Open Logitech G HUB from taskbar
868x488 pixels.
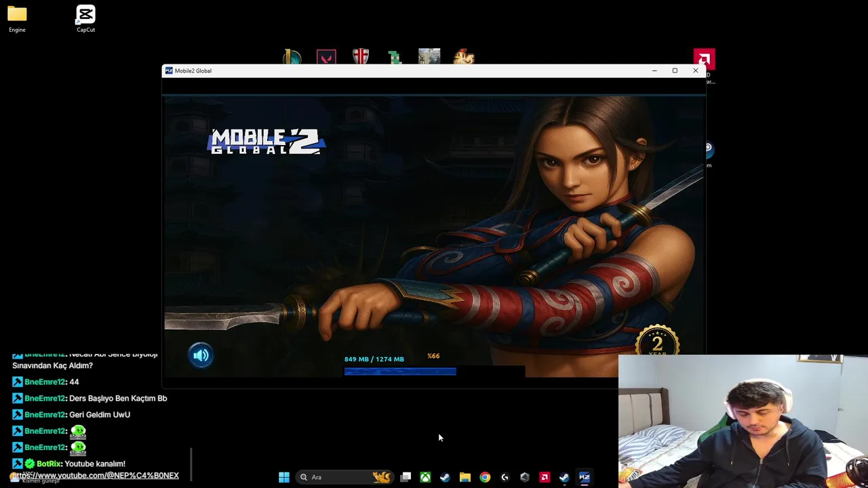pos(505,477)
